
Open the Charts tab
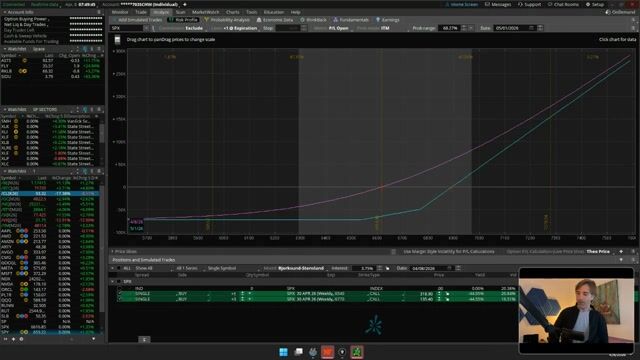click(x=233, y=12)
